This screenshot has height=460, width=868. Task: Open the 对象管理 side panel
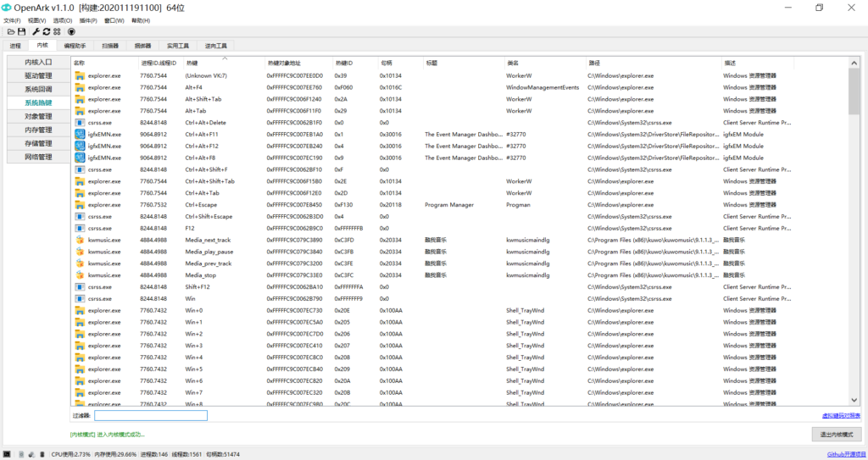[x=38, y=116]
